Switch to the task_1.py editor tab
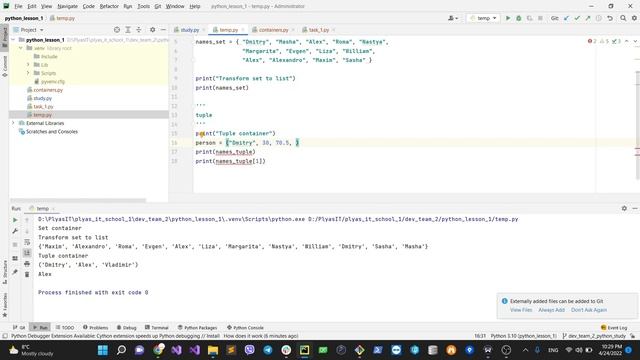This screenshot has height=360, width=640. (x=318, y=30)
